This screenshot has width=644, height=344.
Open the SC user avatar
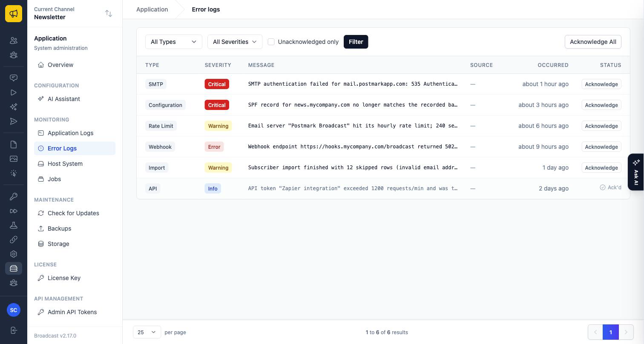coord(14,310)
